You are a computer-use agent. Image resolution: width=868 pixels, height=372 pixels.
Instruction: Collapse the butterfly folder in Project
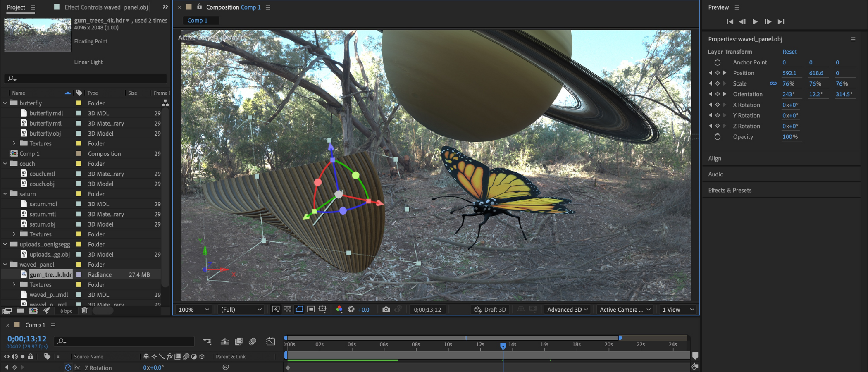5,103
